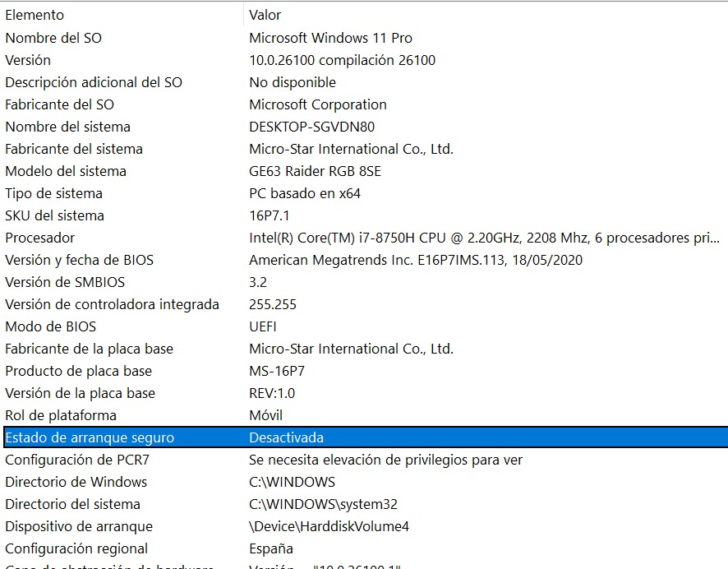Select Dispositivo de arranque row
The image size is (728, 569).
[x=79, y=527]
